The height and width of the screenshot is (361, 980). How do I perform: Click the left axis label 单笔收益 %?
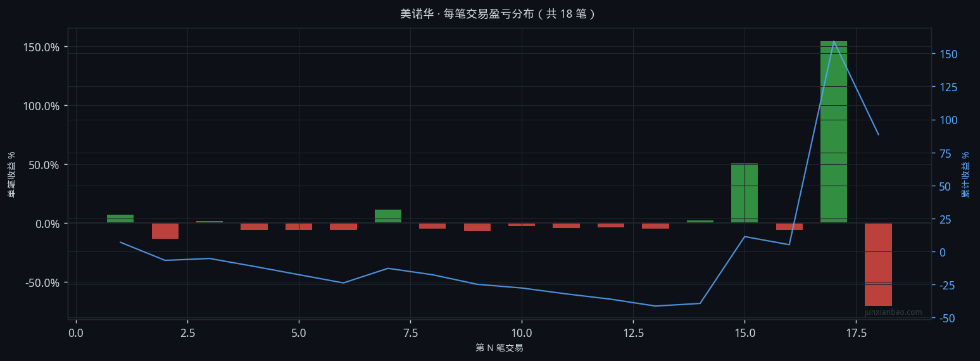(x=12, y=174)
